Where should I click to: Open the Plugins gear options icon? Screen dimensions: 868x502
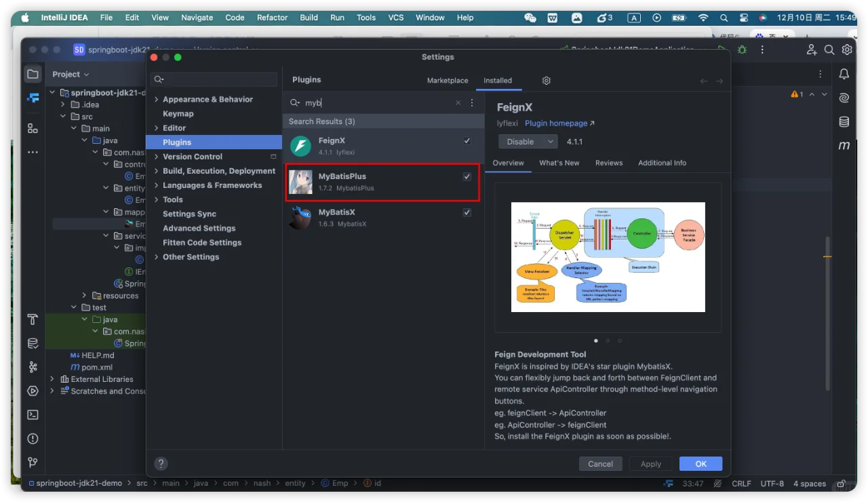pyautogui.click(x=547, y=80)
